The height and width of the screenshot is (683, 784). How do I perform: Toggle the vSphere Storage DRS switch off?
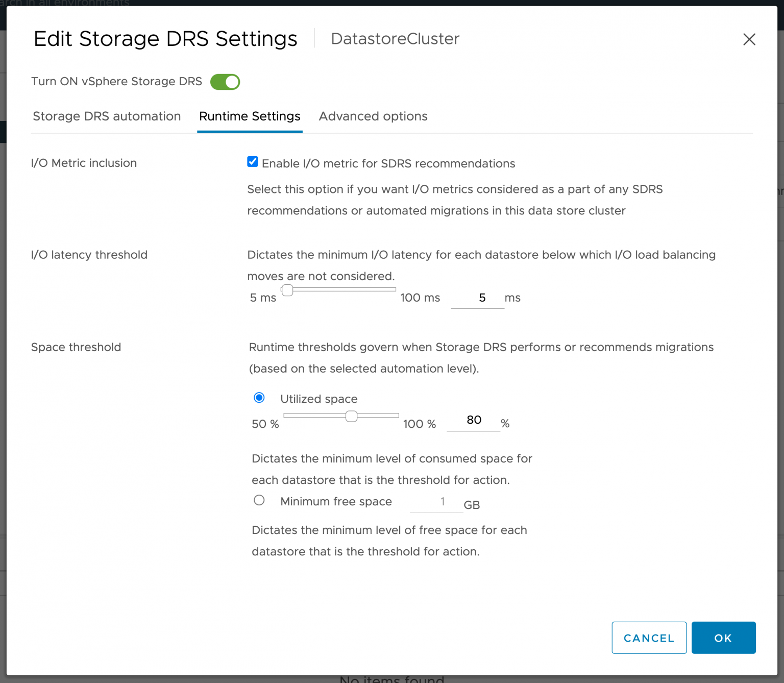(225, 82)
